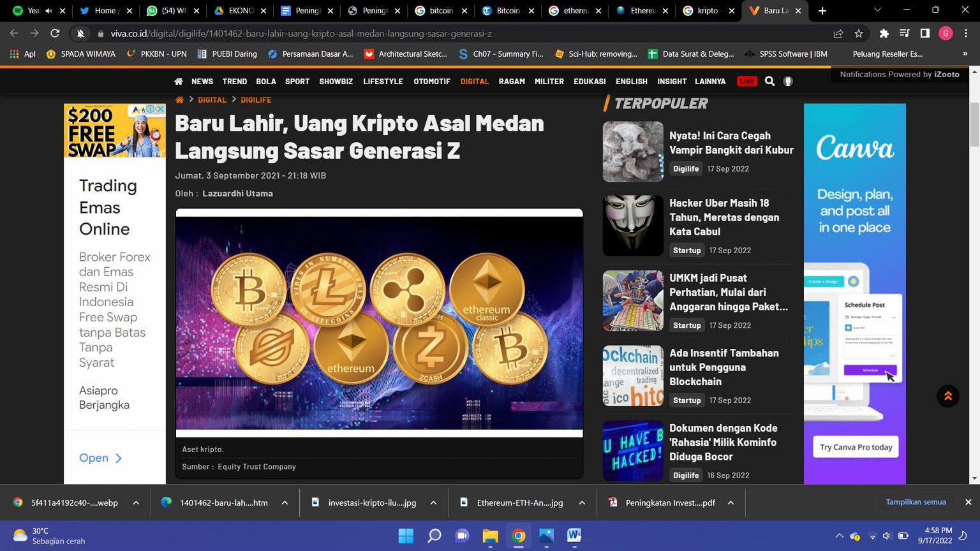Open the SPADA WIMAYA bookmark
Screen dimensions: 980x551
81,54
